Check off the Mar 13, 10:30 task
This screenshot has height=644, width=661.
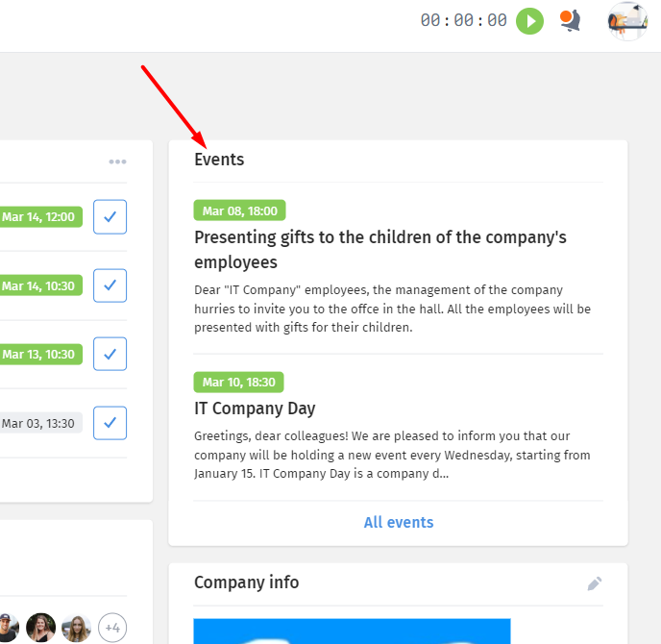110,354
